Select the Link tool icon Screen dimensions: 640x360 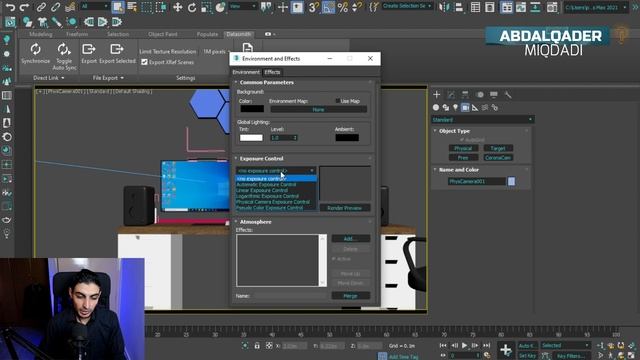tap(41, 7)
